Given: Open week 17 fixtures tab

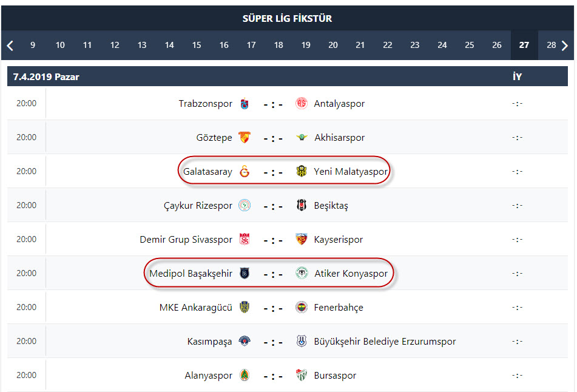Looking at the screenshot, I should 251,46.
